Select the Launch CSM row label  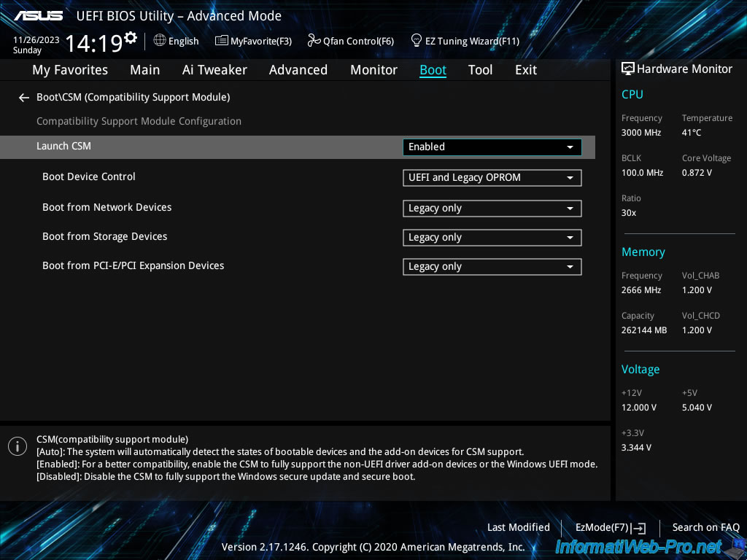(64, 146)
